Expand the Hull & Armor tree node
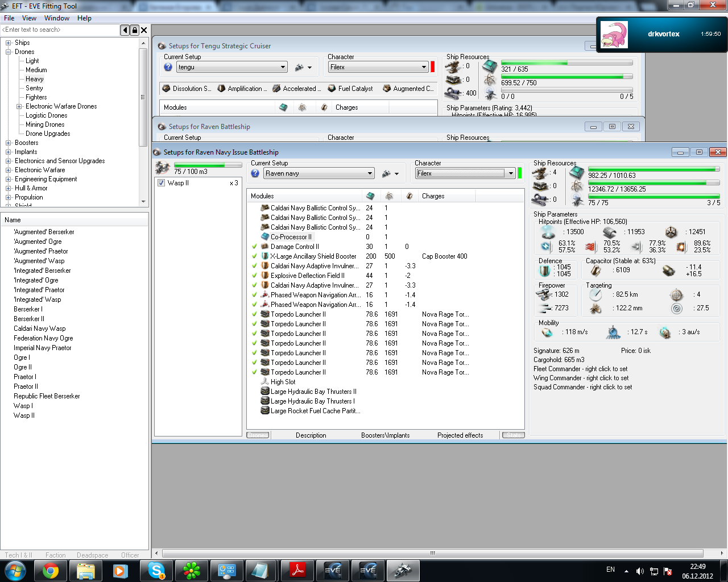 click(9, 188)
